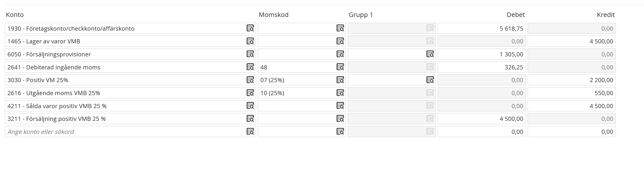Screen dimensions: 644x177
Task: Open Momskod lookup for 07 (25%) row
Action: [x=340, y=80]
